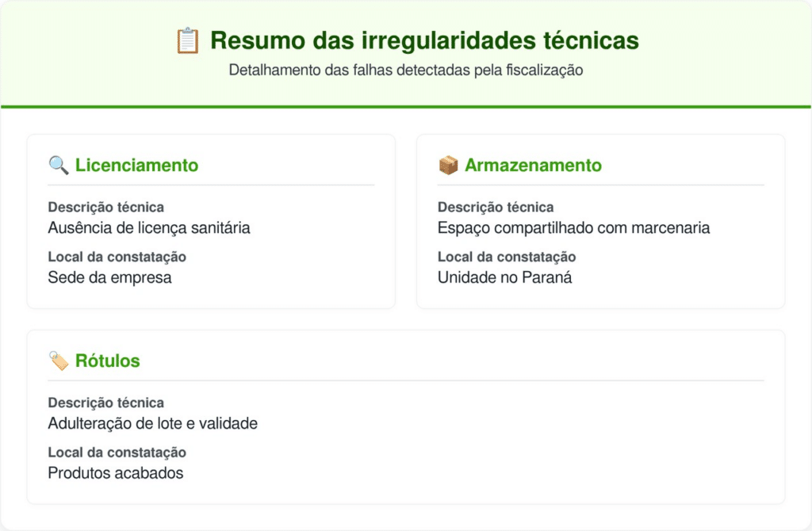This screenshot has height=531, width=812.
Task: Click 'Espaço compartilhado com marcenaria' description
Action: (573, 228)
